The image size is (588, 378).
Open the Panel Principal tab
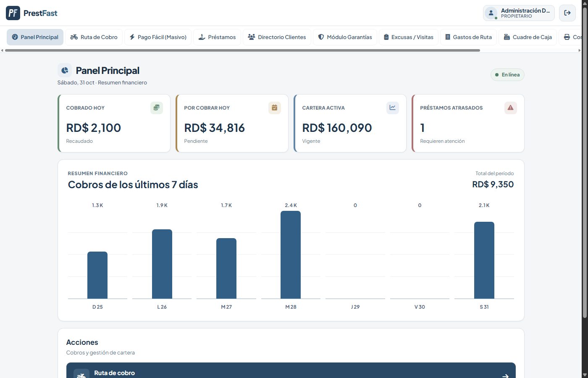pos(35,37)
